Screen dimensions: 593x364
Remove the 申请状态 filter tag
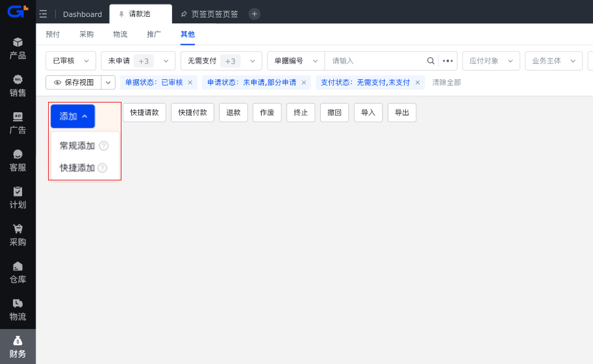pyautogui.click(x=303, y=82)
